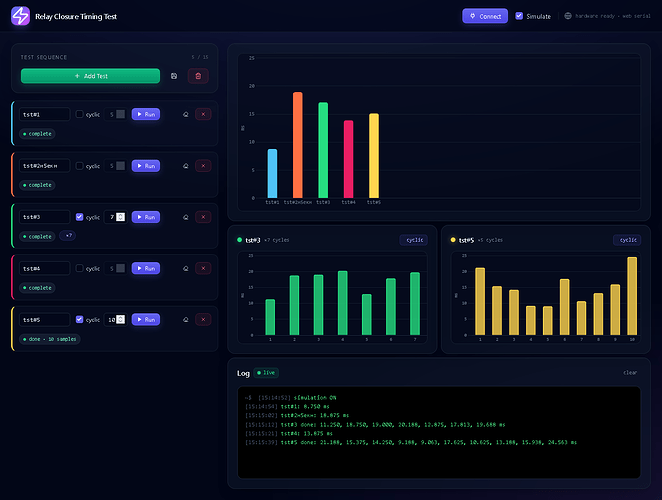Click the clear icon on tst#1 row
The height and width of the screenshot is (500, 662).
[185, 114]
